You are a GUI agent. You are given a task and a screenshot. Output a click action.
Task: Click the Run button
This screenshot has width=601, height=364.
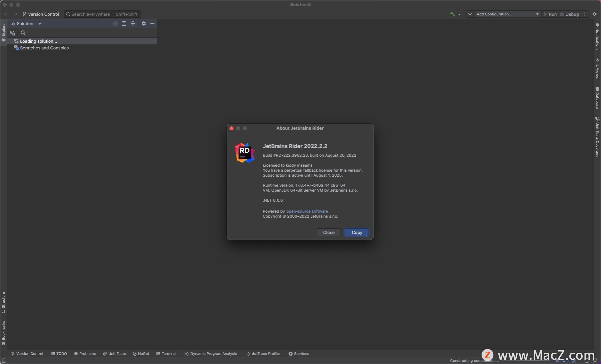[550, 14]
